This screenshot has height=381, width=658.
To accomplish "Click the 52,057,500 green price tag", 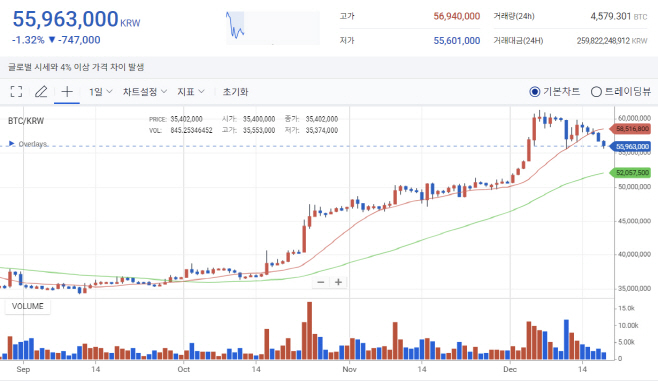I will (x=631, y=172).
